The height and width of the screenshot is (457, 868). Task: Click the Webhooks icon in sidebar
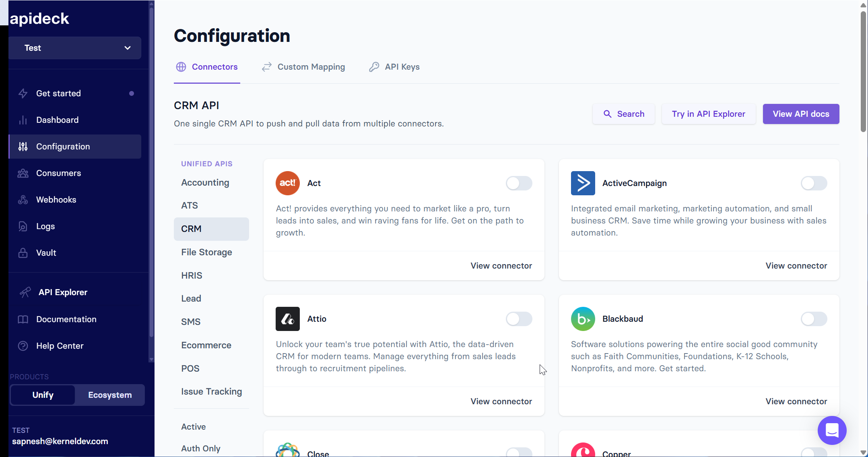23,200
